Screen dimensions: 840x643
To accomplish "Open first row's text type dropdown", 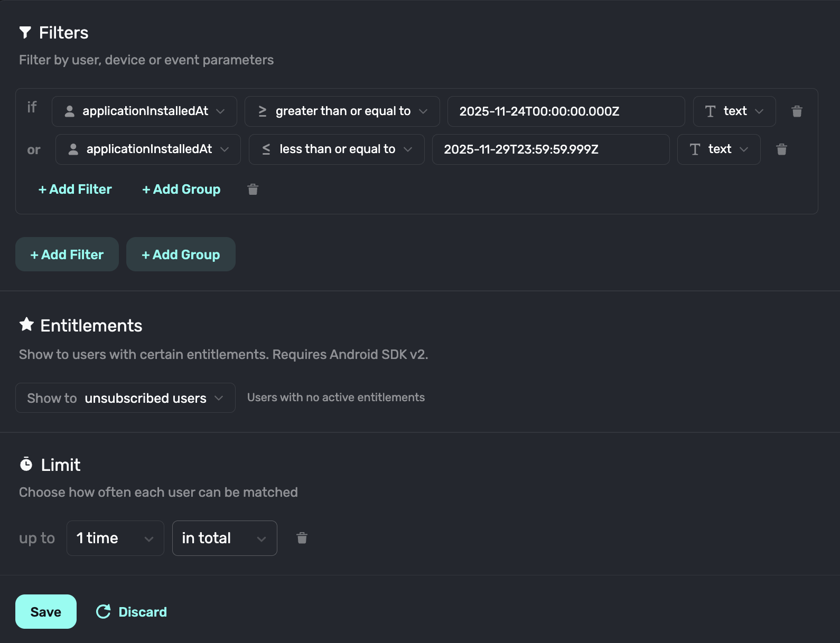I will pos(734,111).
